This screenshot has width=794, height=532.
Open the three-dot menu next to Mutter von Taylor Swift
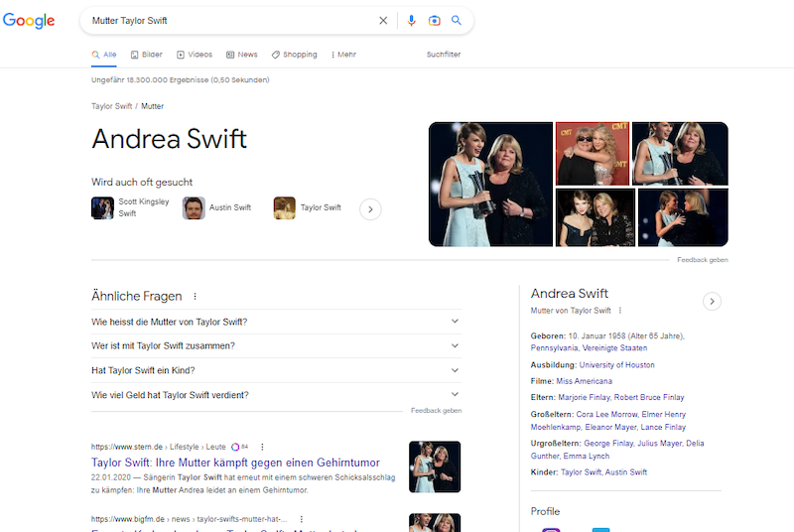click(619, 311)
